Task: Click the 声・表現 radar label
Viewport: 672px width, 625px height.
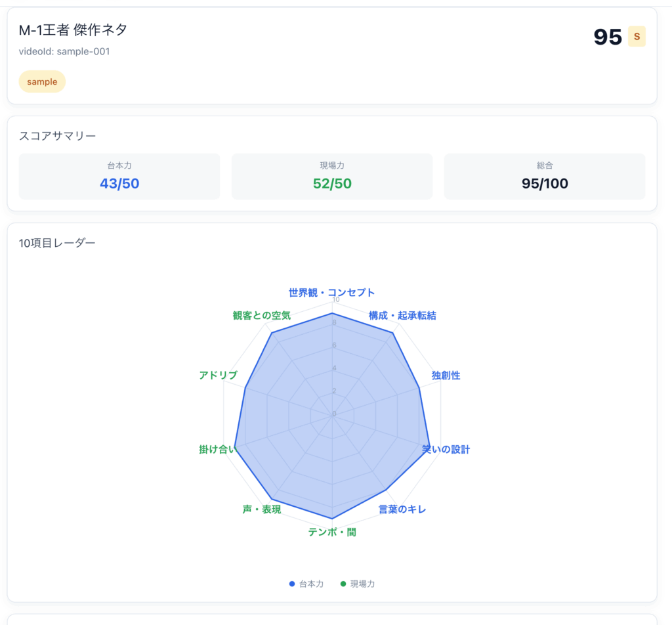Action: [x=262, y=509]
